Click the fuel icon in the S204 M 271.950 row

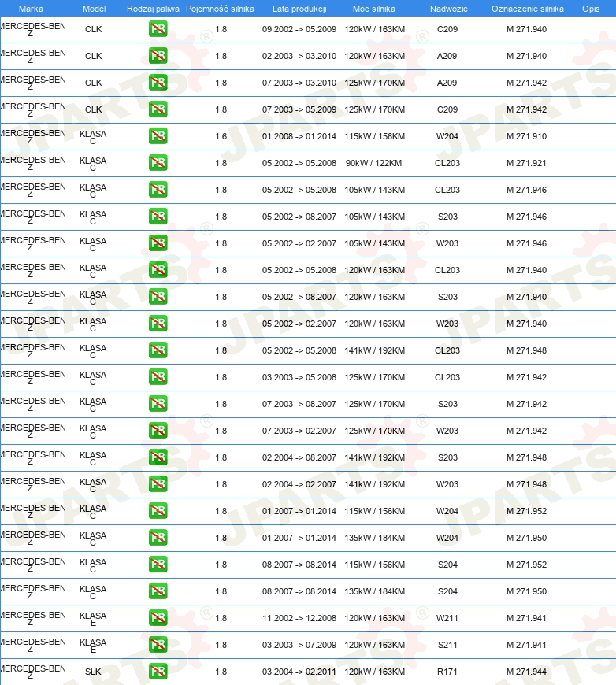coord(158,591)
